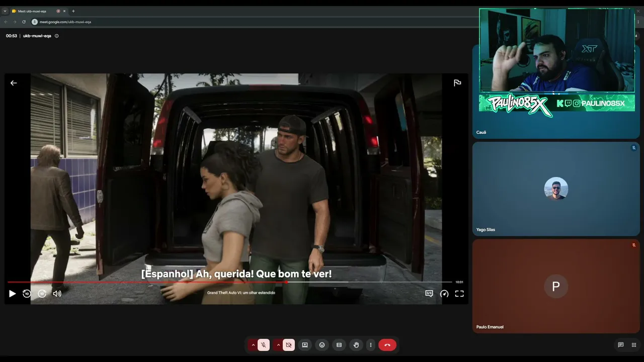Screen dimensions: 644x362
Task: Reload the Meet page
Action: tap(24, 22)
